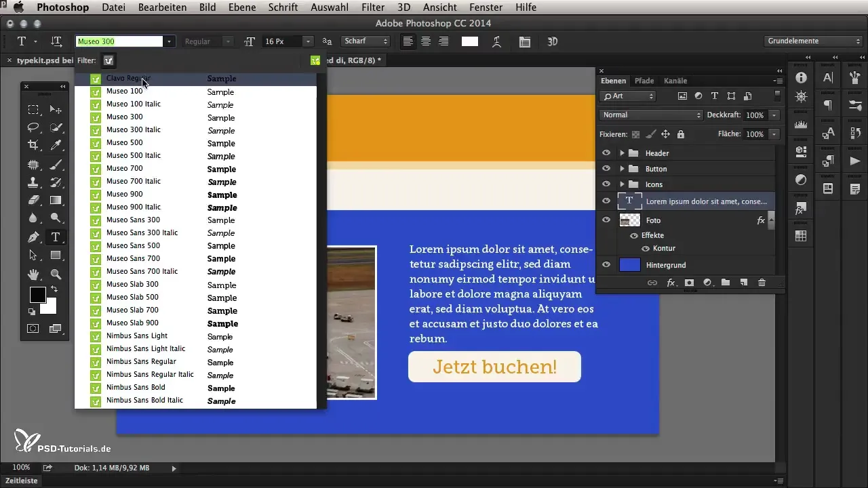Open the Ebene menu
868x488 pixels.
point(243,7)
